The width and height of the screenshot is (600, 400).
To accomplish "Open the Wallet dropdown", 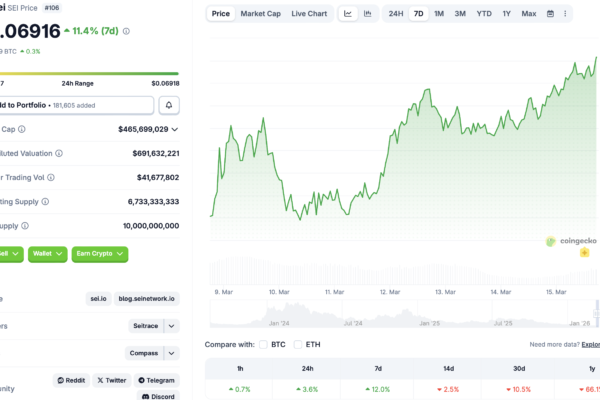I will 48,254.
